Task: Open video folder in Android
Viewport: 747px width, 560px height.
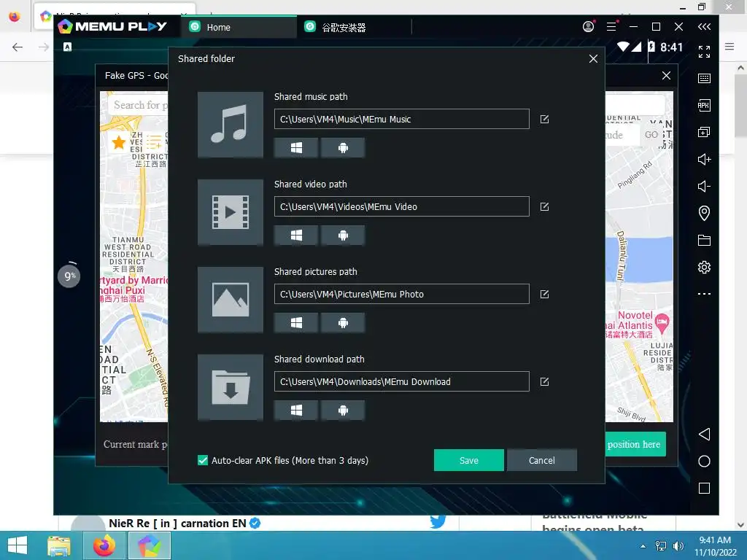Action: [x=343, y=236]
